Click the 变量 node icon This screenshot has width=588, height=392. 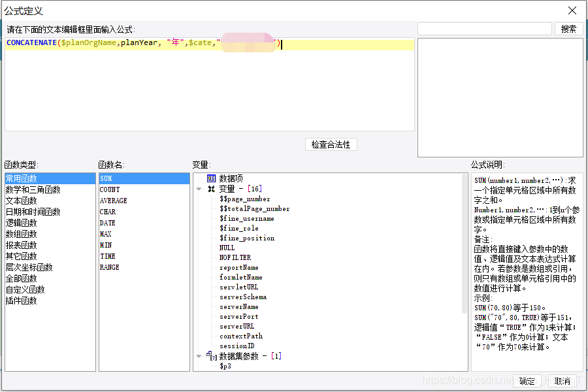[211, 189]
